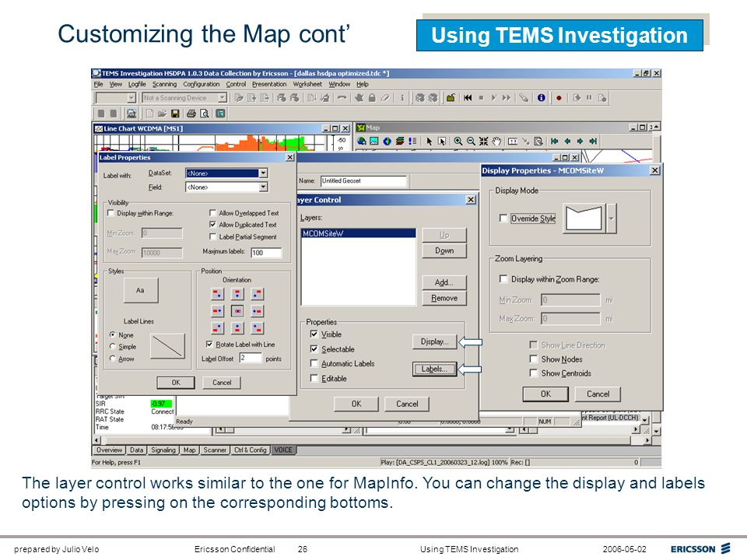Open the Configuration menu
Screen dimensions: 747x560
click(x=202, y=84)
